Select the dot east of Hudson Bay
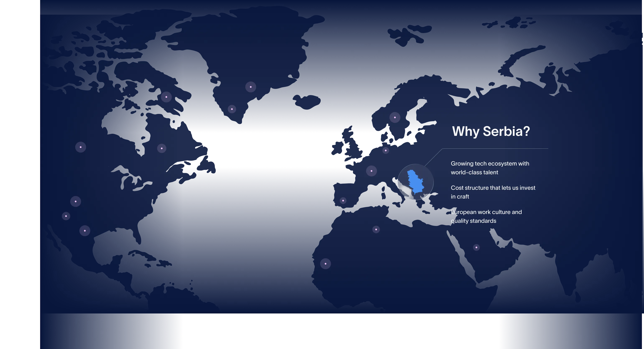Screen dimensions: 644x349 coord(162,149)
